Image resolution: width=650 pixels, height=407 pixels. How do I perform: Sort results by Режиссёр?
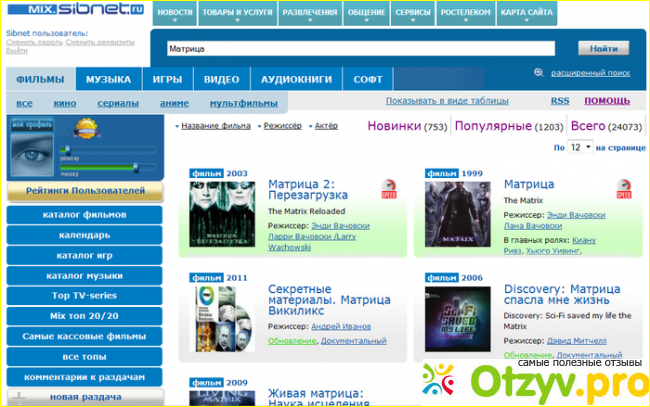[x=282, y=126]
